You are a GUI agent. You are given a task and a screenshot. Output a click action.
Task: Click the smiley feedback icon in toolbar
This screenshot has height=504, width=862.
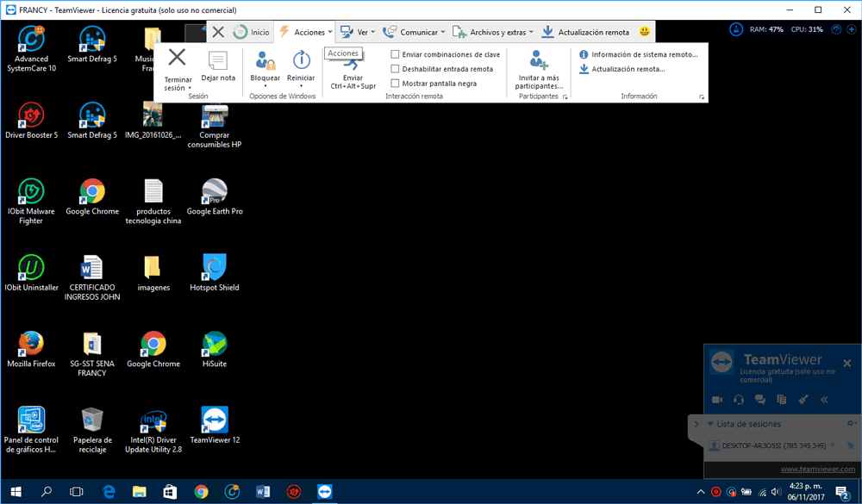[x=645, y=32]
